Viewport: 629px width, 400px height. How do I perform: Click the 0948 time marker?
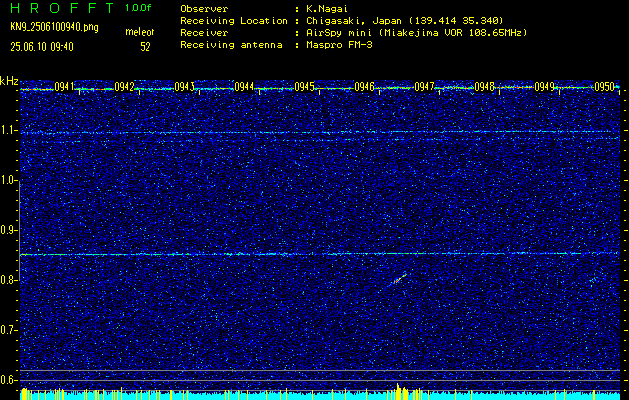[x=484, y=87]
